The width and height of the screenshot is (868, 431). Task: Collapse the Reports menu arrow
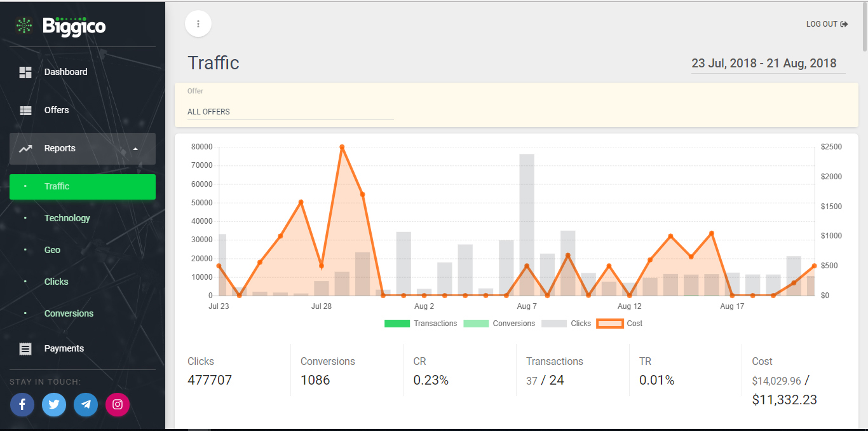point(135,149)
